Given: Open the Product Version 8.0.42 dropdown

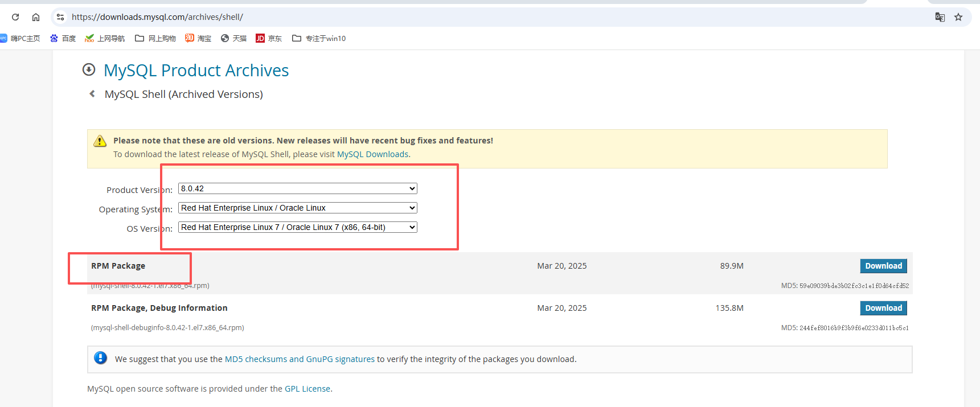Looking at the screenshot, I should [298, 188].
